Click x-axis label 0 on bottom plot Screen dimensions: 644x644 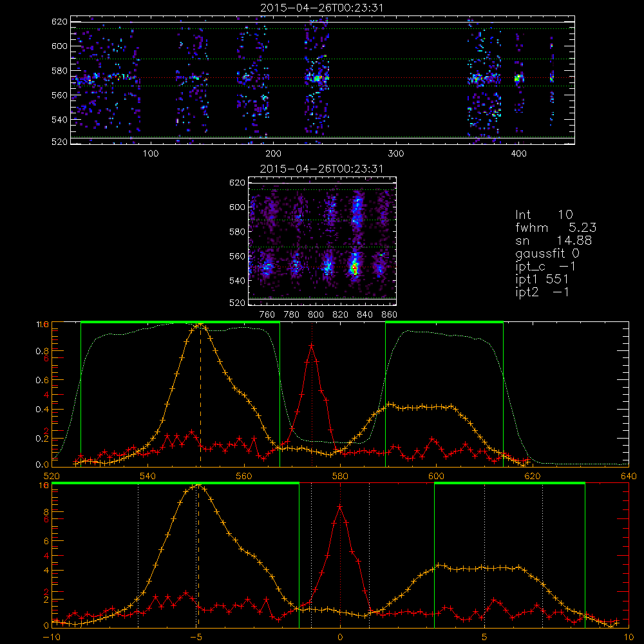point(340,637)
